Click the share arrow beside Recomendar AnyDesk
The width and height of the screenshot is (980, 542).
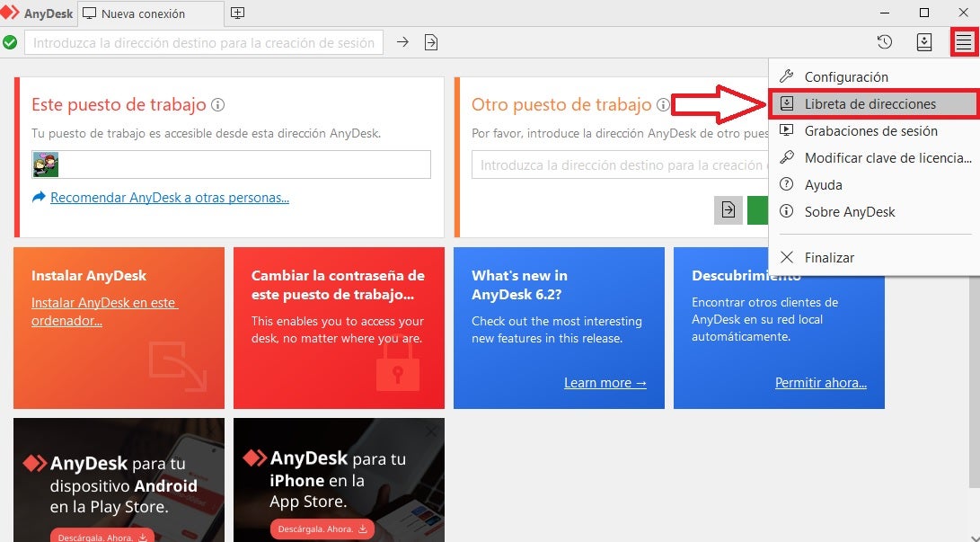(39, 198)
